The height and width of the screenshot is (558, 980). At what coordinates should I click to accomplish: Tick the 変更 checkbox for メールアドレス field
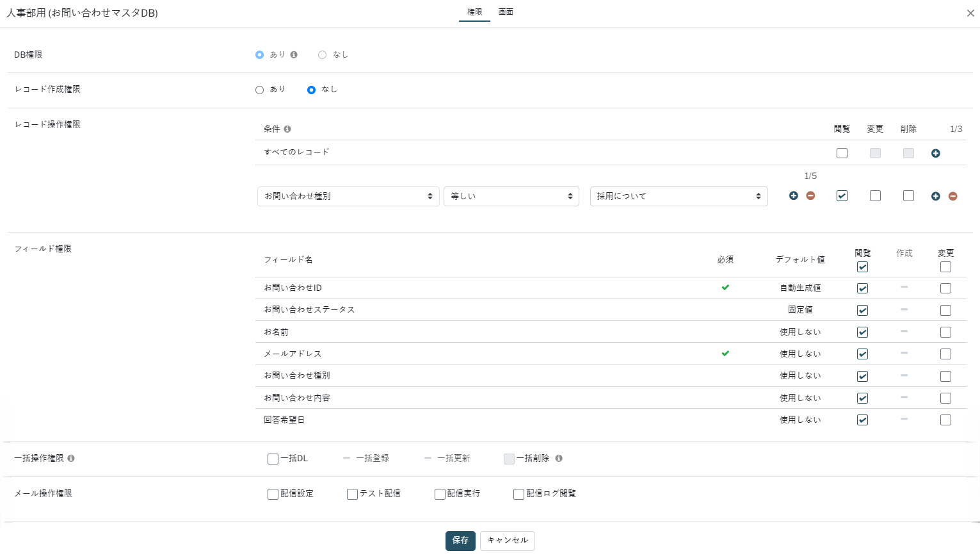coord(945,354)
